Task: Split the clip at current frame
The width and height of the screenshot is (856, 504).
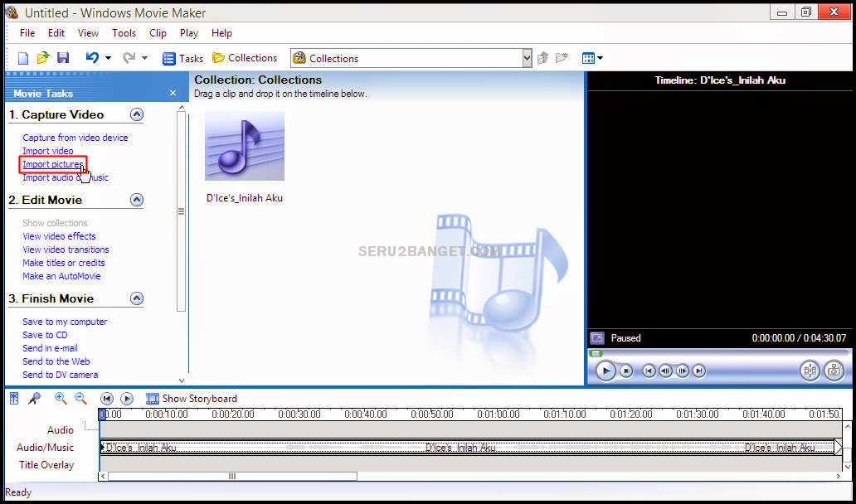Action: coord(810,371)
